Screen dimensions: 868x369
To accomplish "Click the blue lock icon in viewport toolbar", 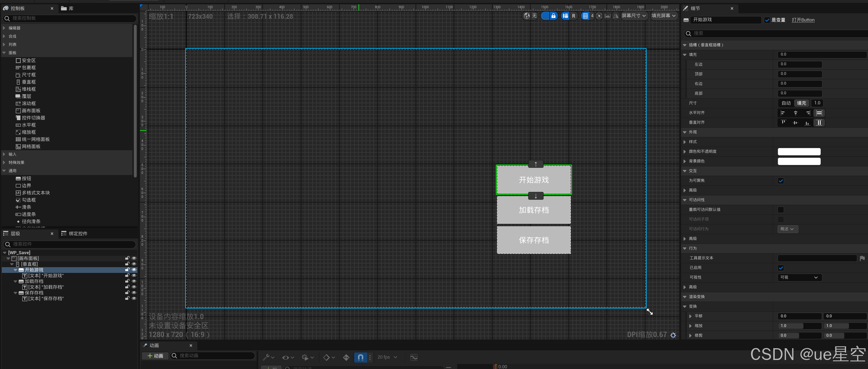I will (x=553, y=16).
